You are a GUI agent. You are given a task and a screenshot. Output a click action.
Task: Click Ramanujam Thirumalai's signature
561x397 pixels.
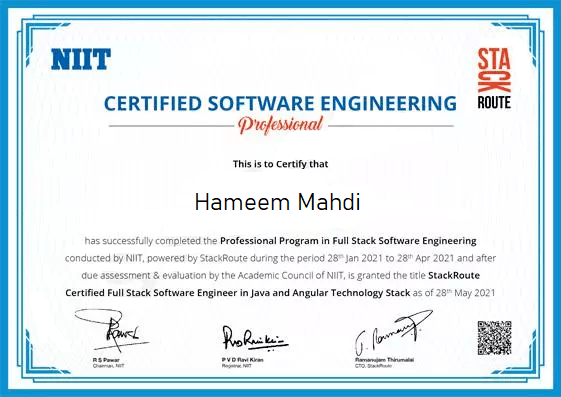click(394, 332)
